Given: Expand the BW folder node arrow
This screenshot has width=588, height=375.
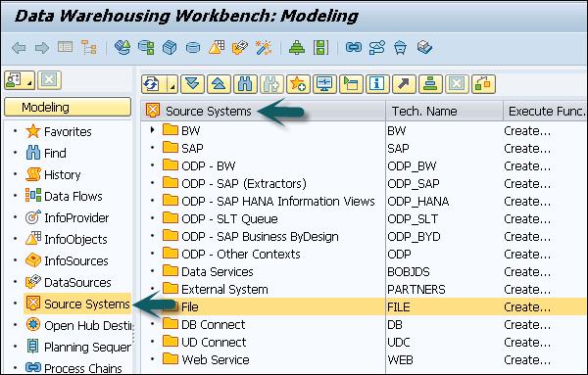Looking at the screenshot, I should pyautogui.click(x=152, y=130).
